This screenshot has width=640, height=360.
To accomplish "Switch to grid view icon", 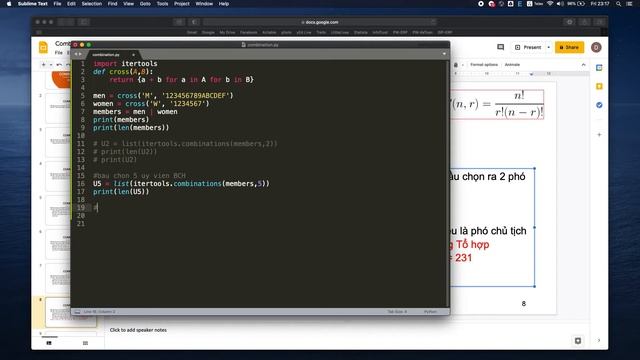I will click(x=85, y=343).
